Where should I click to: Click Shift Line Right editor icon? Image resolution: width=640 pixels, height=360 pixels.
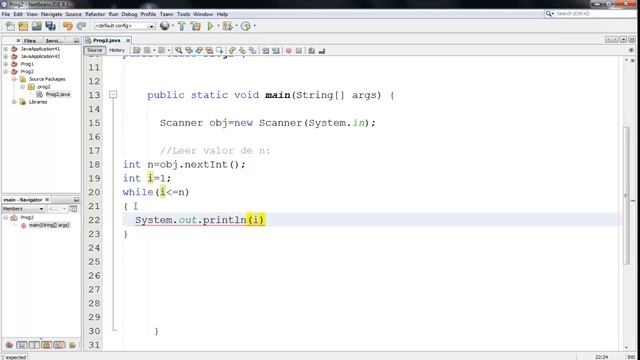pyautogui.click(x=276, y=51)
